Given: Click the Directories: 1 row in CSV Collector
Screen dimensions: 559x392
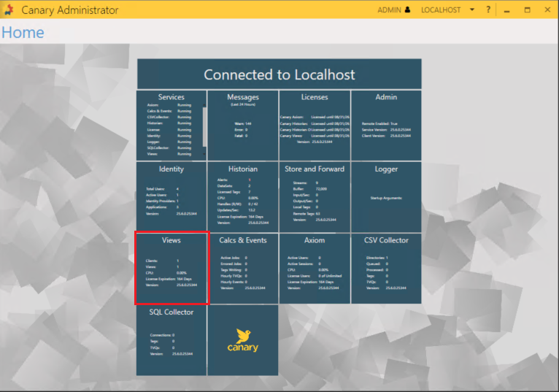Looking at the screenshot, I should (x=377, y=258).
